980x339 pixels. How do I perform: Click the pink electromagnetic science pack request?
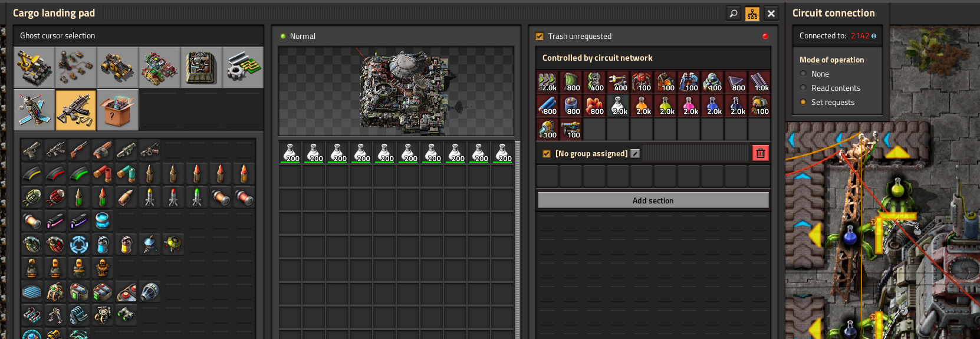tap(689, 106)
